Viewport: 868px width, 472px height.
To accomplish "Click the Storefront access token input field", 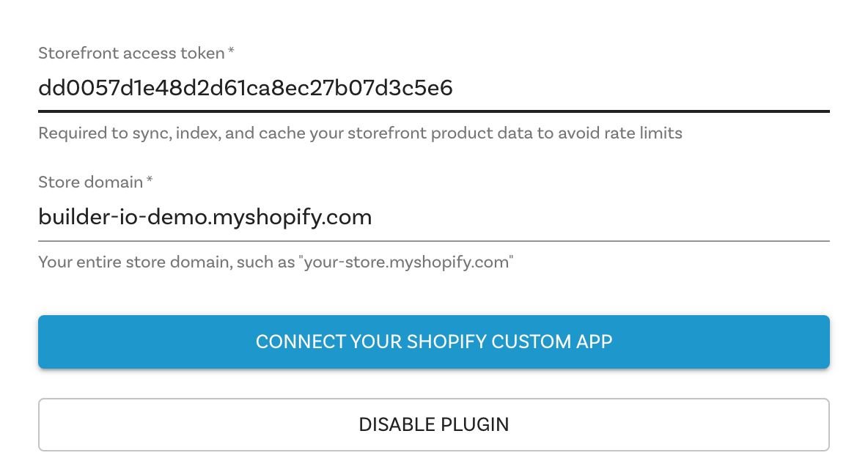I will [x=433, y=89].
